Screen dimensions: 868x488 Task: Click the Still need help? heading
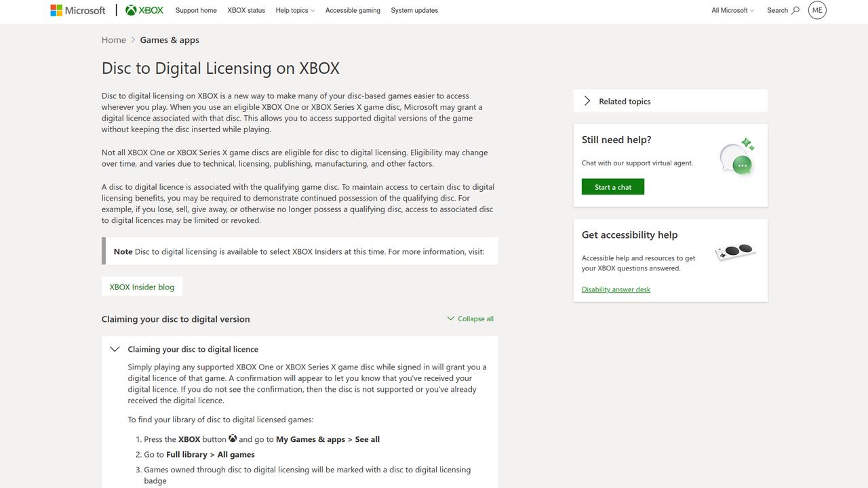coord(616,140)
